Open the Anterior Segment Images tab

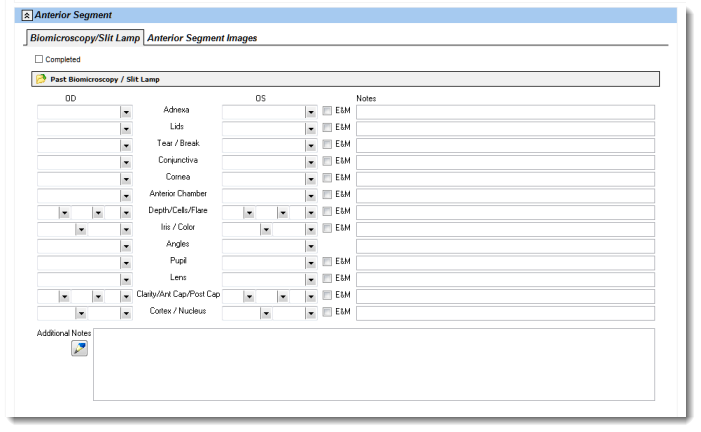202,38
